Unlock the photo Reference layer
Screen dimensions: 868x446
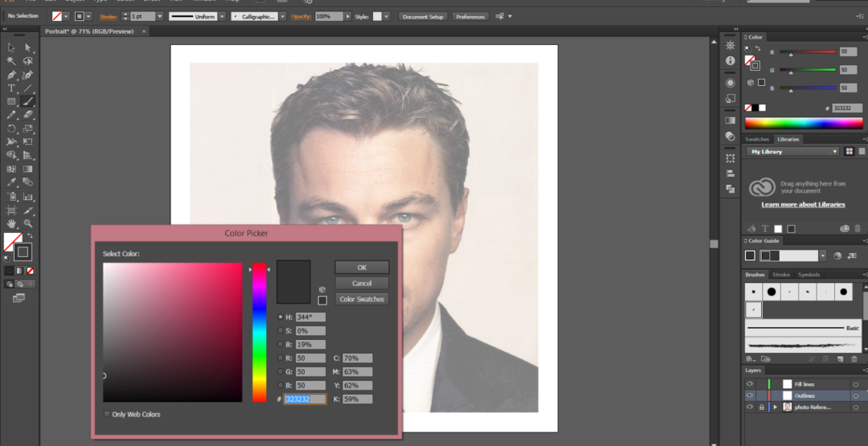coord(761,407)
